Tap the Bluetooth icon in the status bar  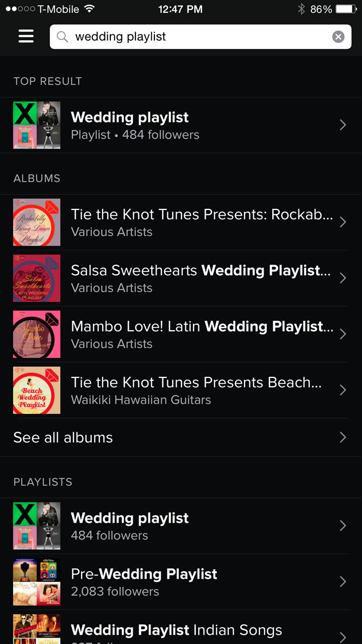click(302, 8)
